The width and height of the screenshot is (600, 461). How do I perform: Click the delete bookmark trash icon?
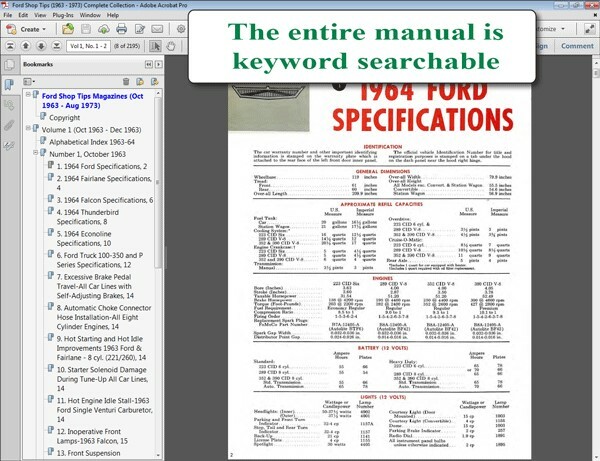pyautogui.click(x=126, y=81)
